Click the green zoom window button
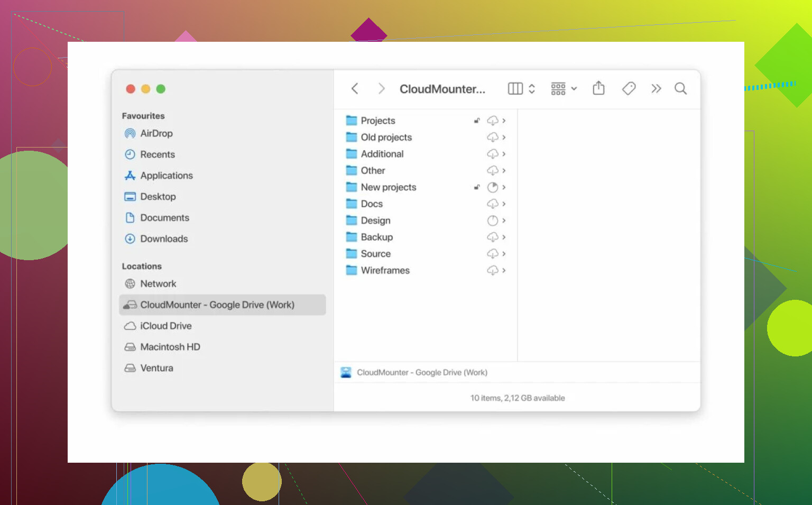 pos(161,89)
